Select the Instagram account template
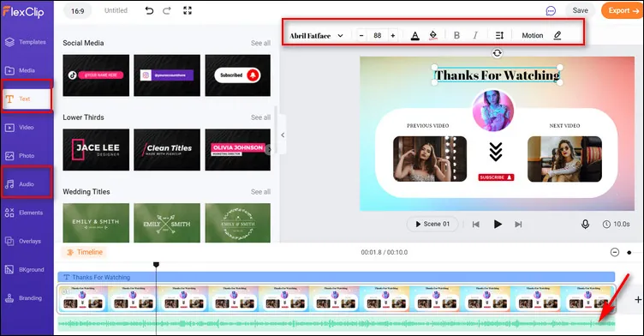This screenshot has width=644, height=336. click(167, 75)
